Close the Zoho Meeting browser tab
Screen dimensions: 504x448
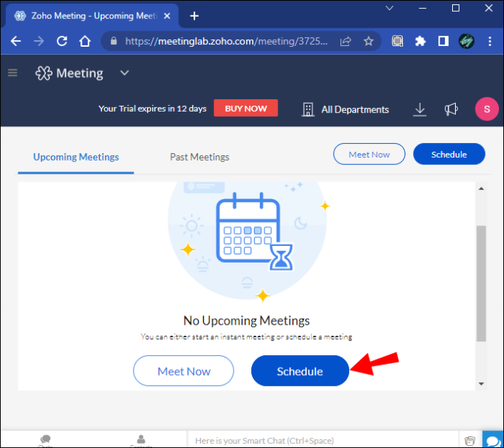click(167, 16)
